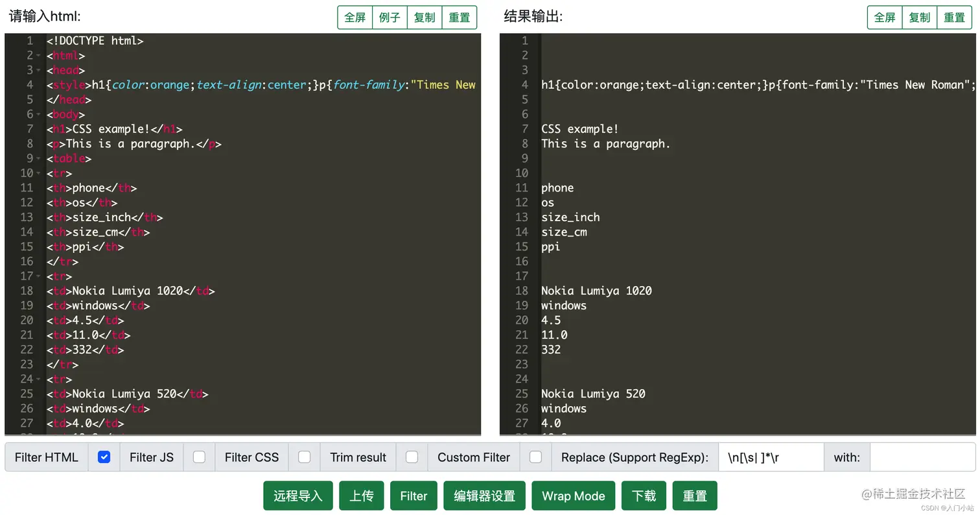The height and width of the screenshot is (515, 980).
Task: Run the green Filter button
Action: (x=414, y=496)
